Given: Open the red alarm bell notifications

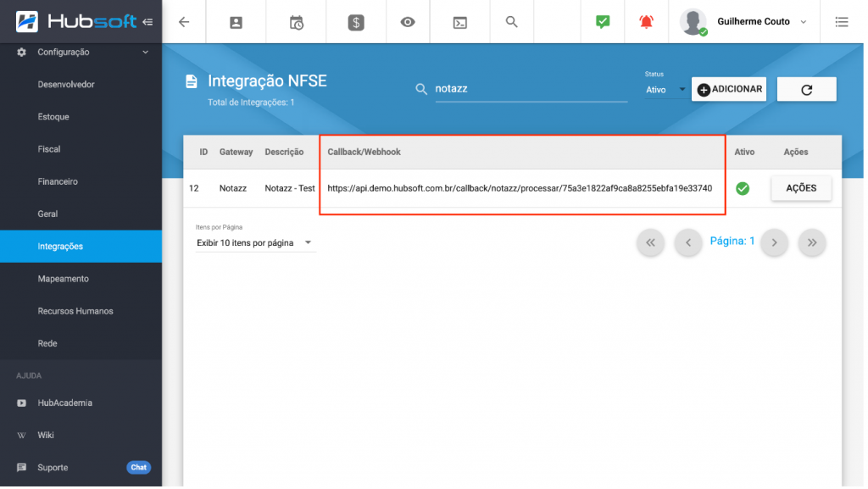Looking at the screenshot, I should [646, 21].
